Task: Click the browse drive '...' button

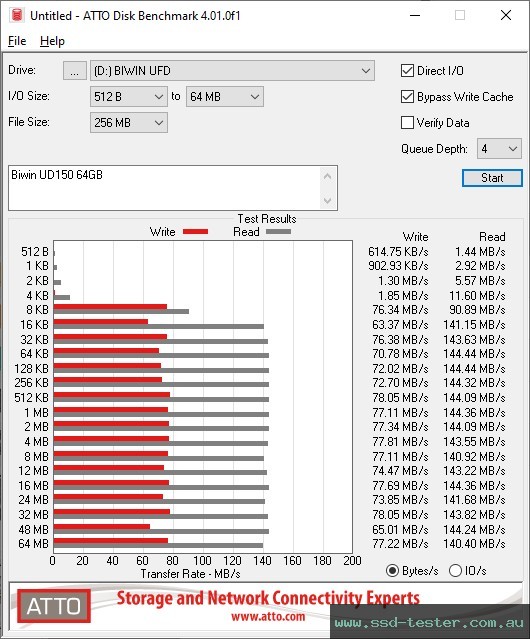Action: pos(75,71)
